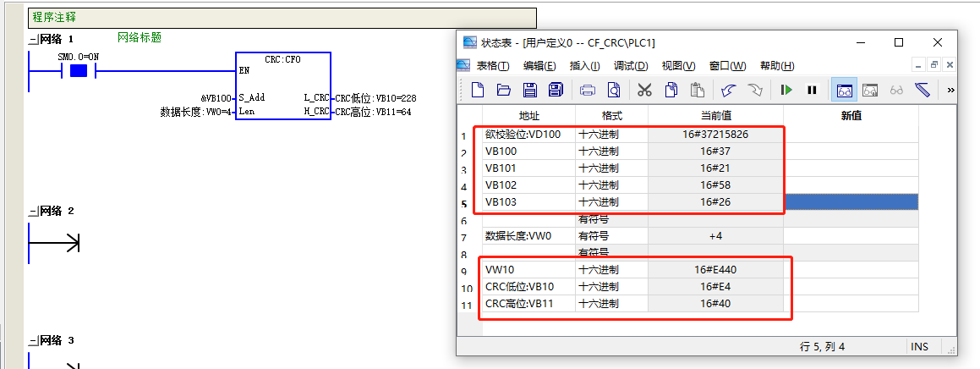Select the SM0.0 contact in Network 1
This screenshot has height=369, width=980.
78,71
